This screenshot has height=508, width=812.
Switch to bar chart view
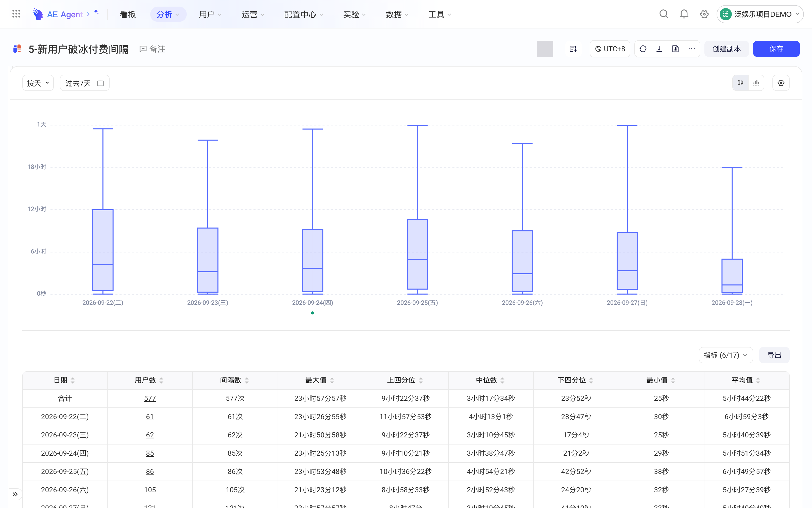(x=756, y=83)
